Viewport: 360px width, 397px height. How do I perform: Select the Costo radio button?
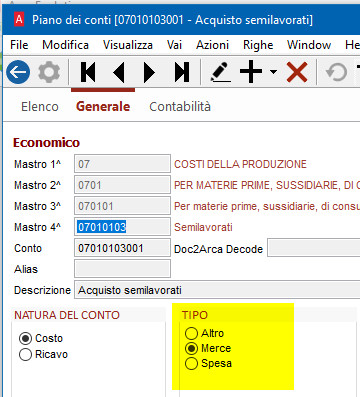point(25,338)
